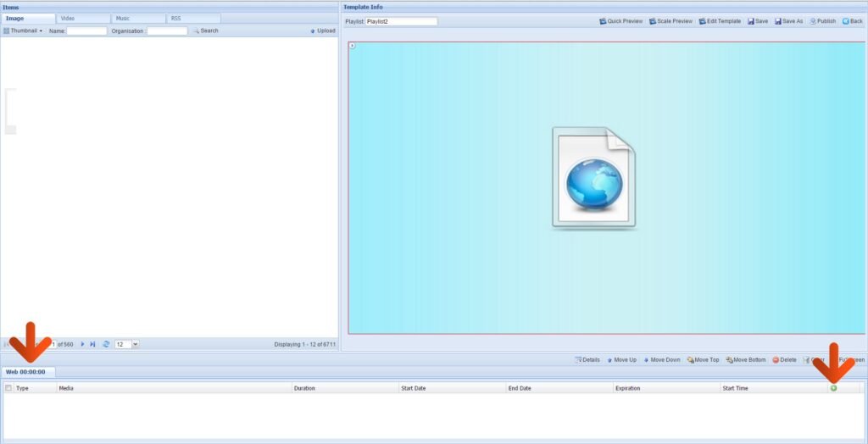Toggle the select-all checkbox in grid header

pos(8,388)
